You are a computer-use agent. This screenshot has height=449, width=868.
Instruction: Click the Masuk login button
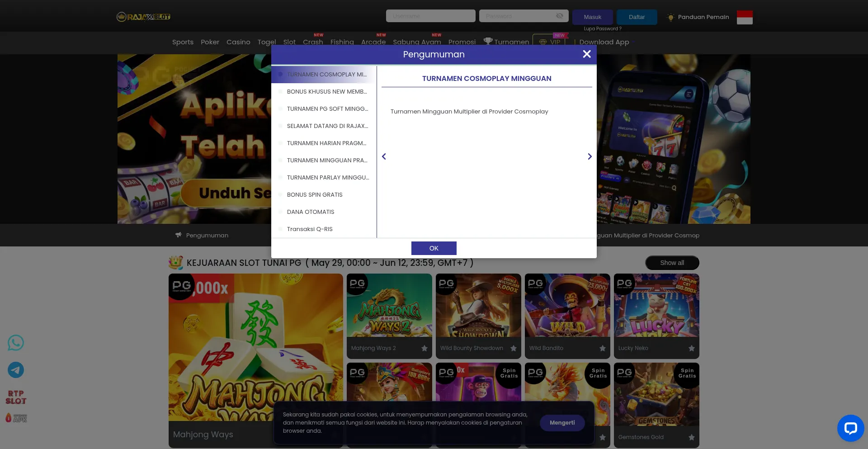point(593,17)
